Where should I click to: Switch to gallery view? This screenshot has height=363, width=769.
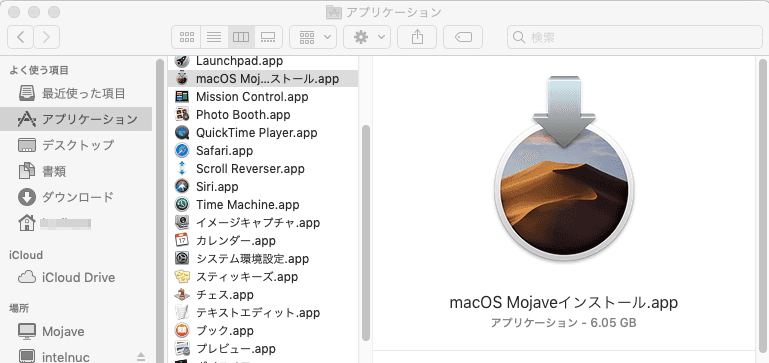(x=268, y=37)
